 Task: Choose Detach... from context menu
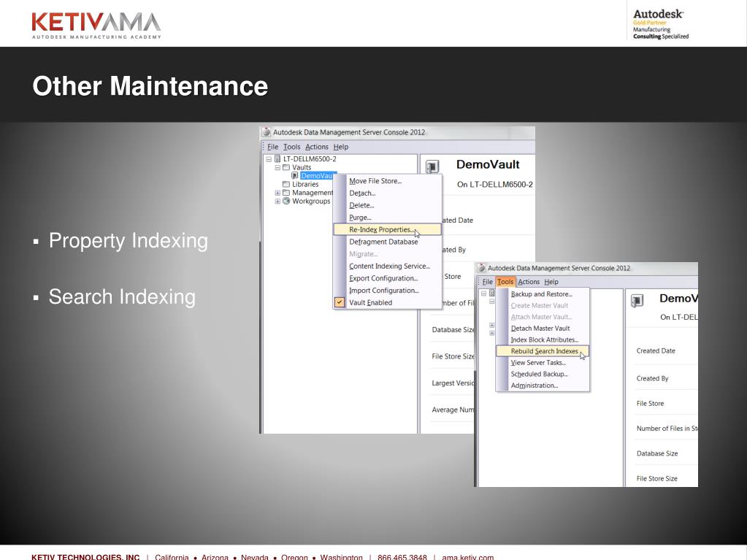(x=387, y=193)
